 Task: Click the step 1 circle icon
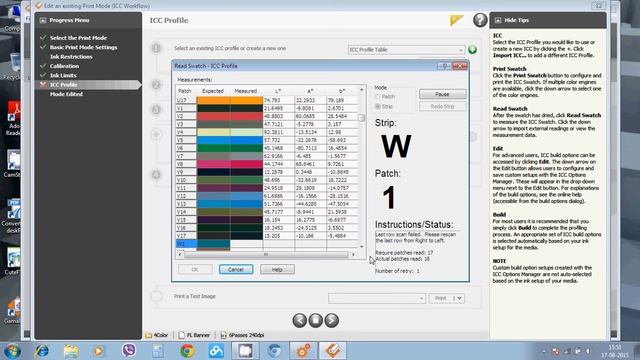click(156, 48)
